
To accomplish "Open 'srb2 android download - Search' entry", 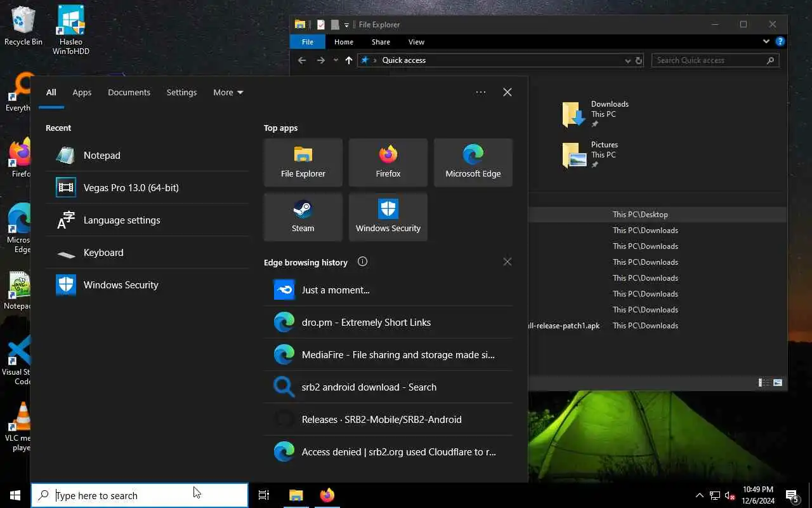I will (x=388, y=387).
